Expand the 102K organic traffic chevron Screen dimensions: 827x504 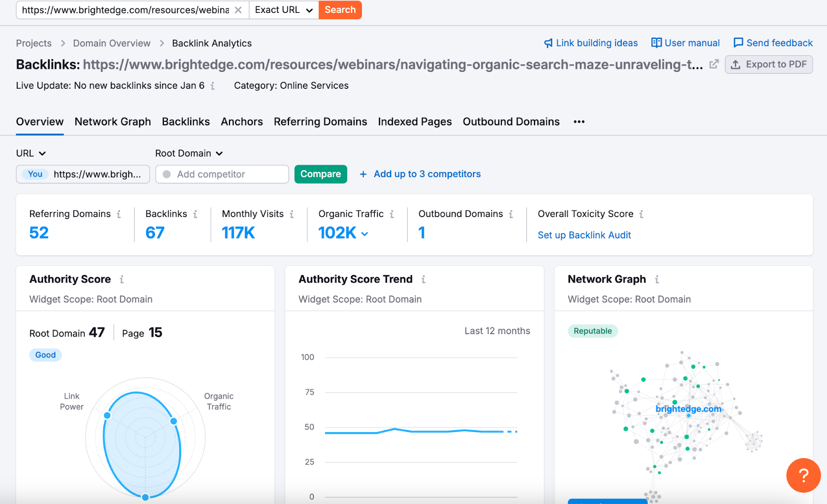click(x=365, y=234)
